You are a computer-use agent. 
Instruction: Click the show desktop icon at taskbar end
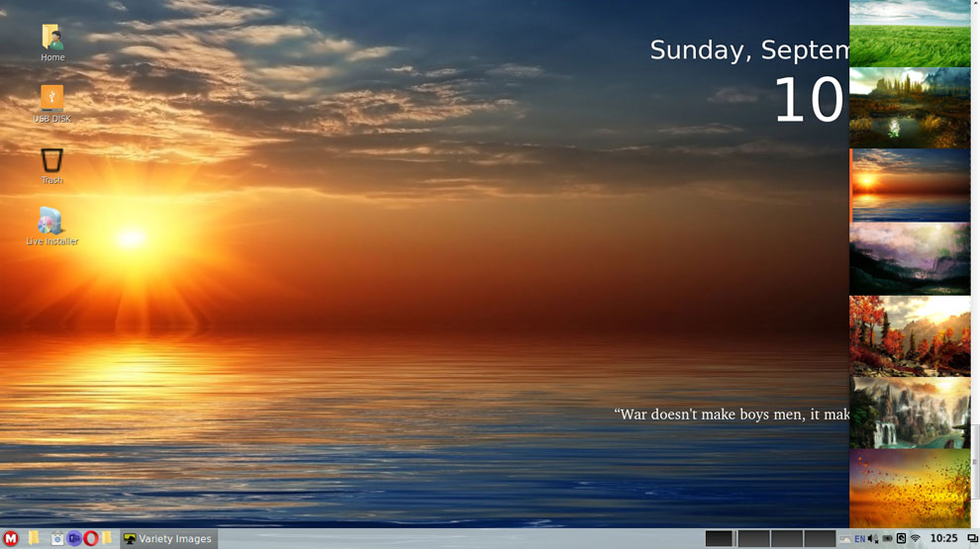coord(972,538)
